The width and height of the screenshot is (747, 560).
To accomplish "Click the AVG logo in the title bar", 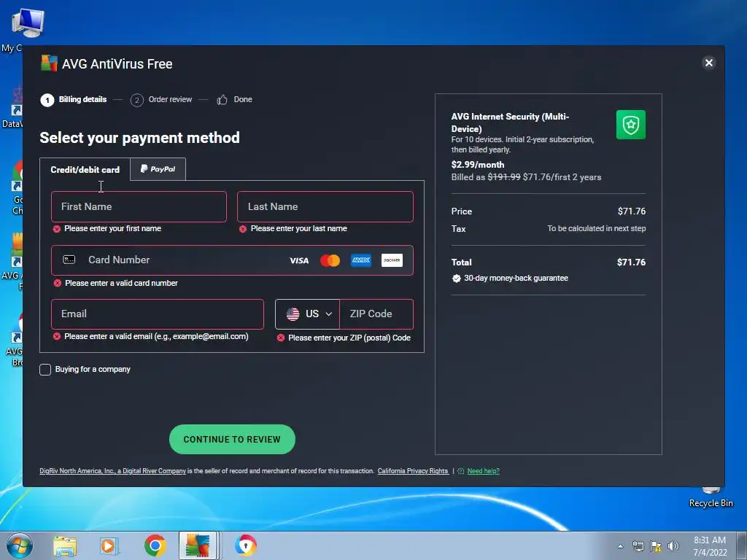I will [49, 63].
